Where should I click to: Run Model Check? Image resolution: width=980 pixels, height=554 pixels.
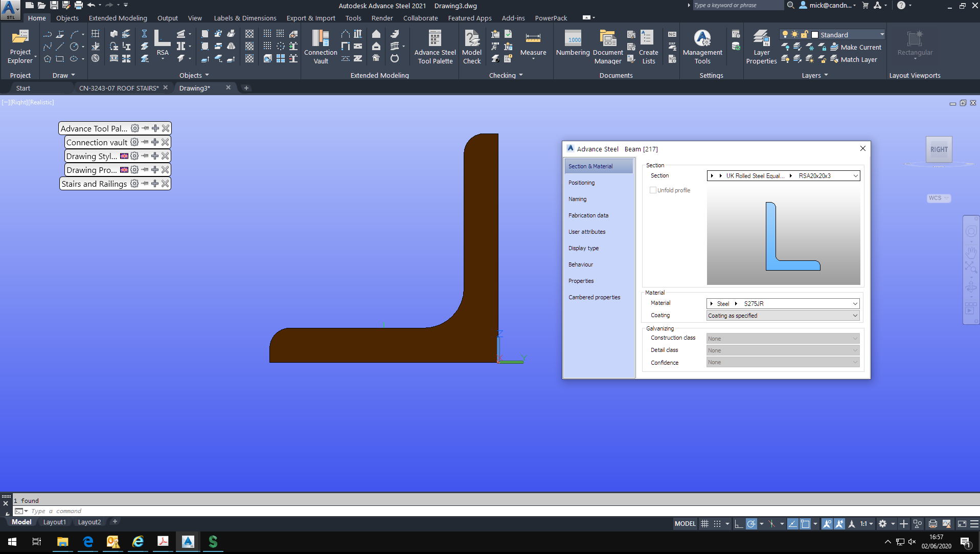click(471, 46)
